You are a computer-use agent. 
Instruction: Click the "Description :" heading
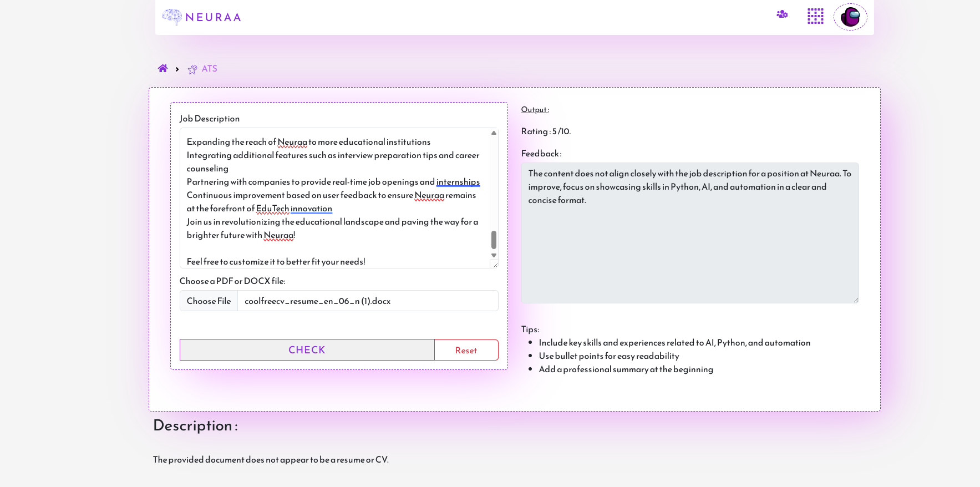point(195,425)
